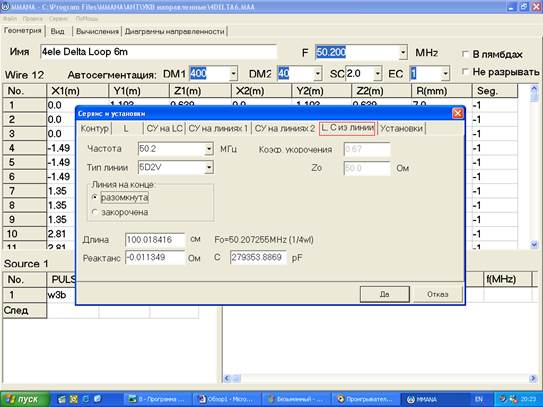Click the wire table scroll-down arrow
This screenshot has width=543, height=407.
[534, 245]
